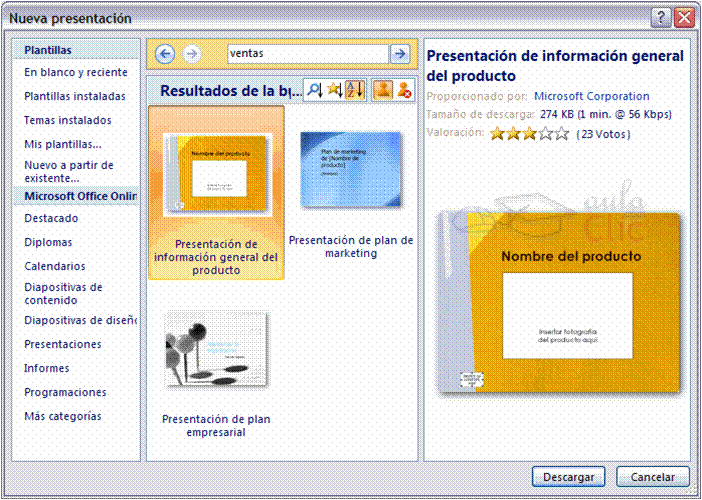
Task: Click the Presentación de plan de marketing label
Action: point(351,247)
